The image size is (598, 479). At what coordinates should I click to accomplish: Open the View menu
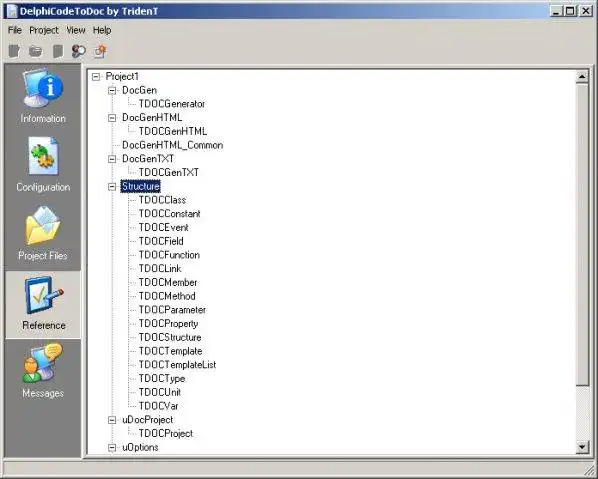(76, 30)
